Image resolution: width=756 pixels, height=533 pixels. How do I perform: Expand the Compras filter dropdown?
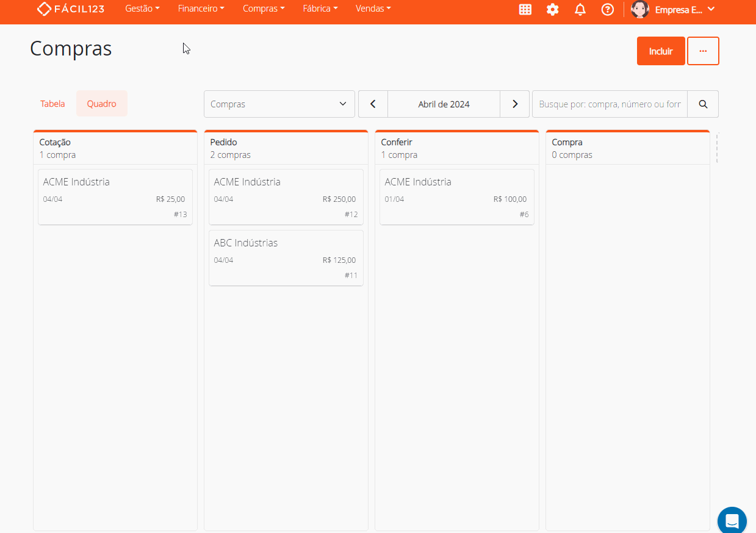(279, 104)
